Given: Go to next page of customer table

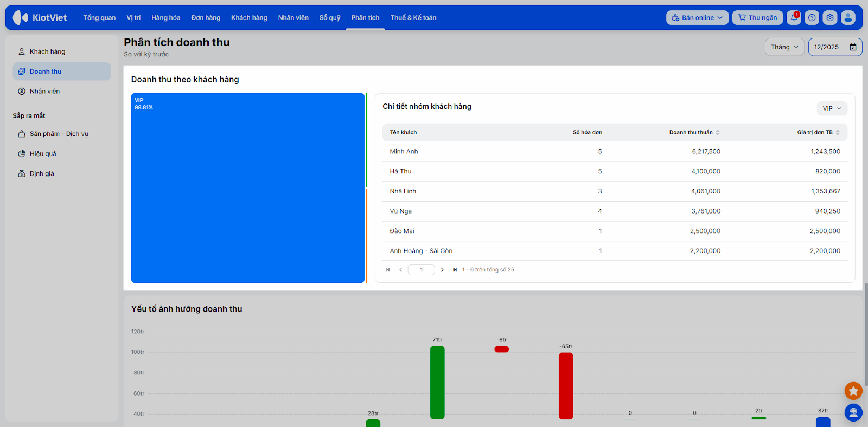Looking at the screenshot, I should [x=442, y=270].
